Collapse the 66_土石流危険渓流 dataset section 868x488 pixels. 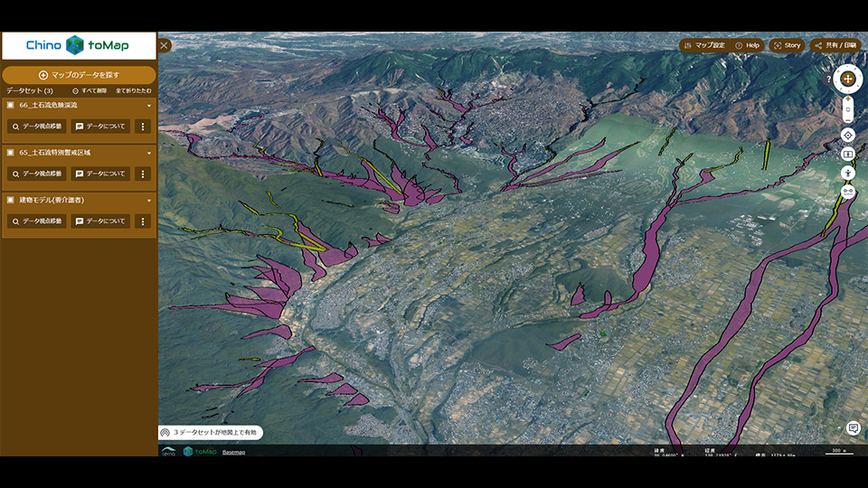(149, 106)
